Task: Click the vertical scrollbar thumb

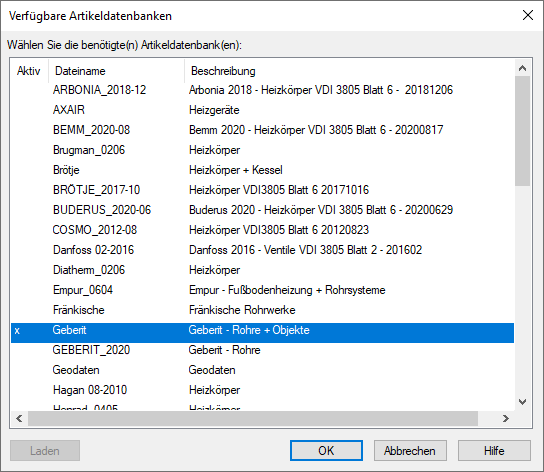Action: (x=522, y=131)
